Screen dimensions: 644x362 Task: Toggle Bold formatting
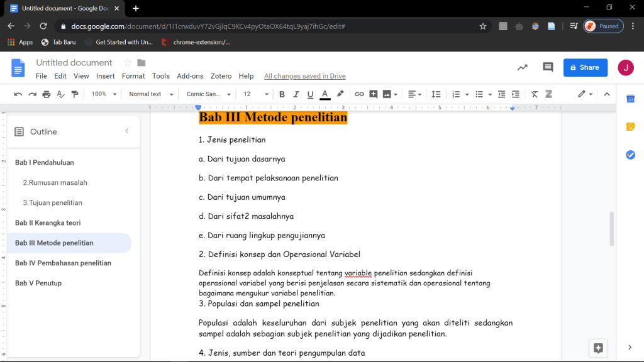(x=282, y=94)
